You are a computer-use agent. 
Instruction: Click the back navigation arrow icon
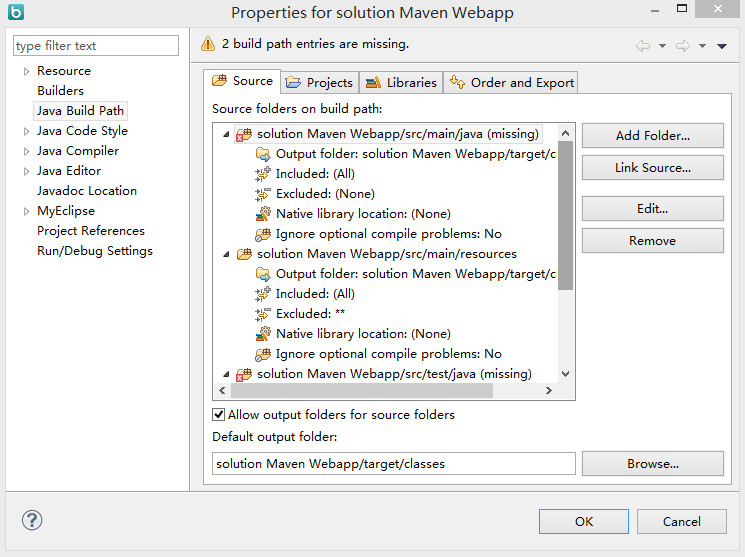pos(643,46)
